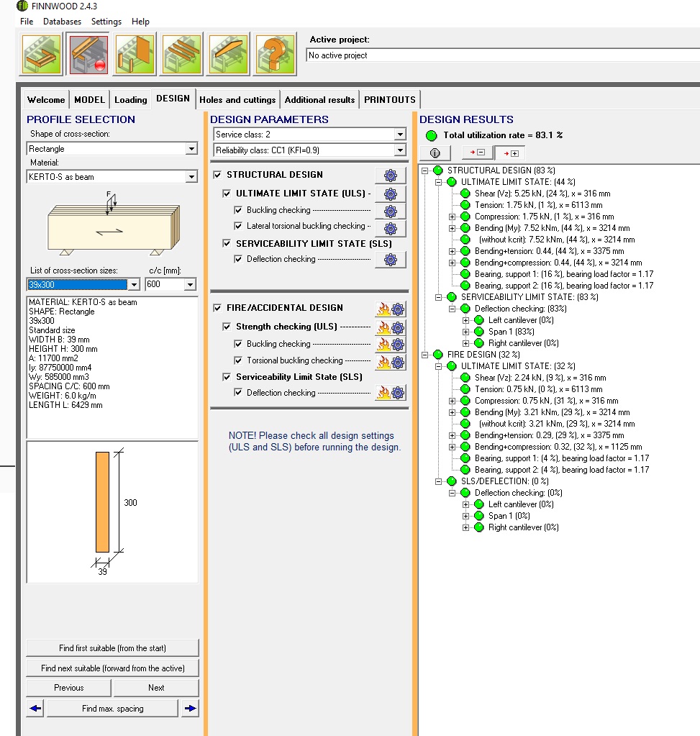Image resolution: width=700 pixels, height=736 pixels.
Task: Open Torsional buckling checking fire settings icon
Action: pyautogui.click(x=391, y=362)
